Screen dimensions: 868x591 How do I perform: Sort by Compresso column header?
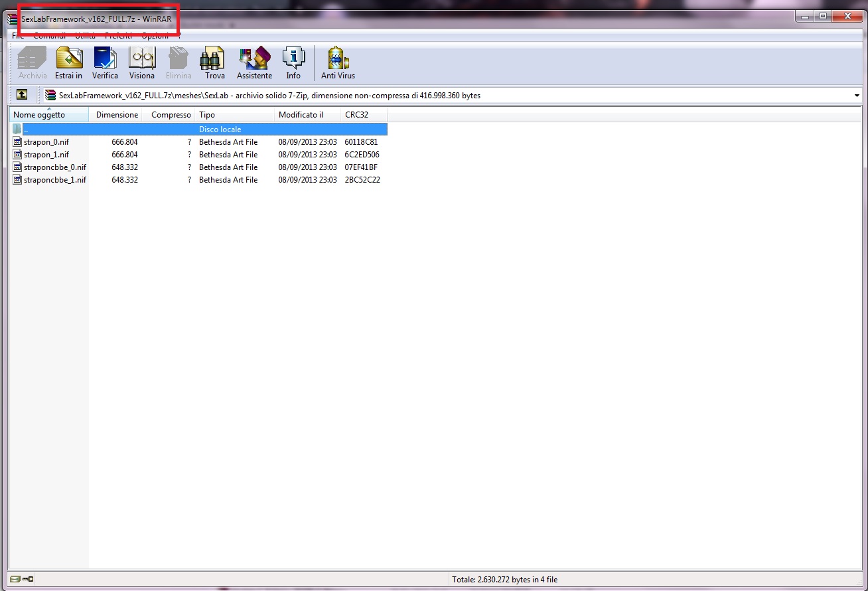click(169, 115)
